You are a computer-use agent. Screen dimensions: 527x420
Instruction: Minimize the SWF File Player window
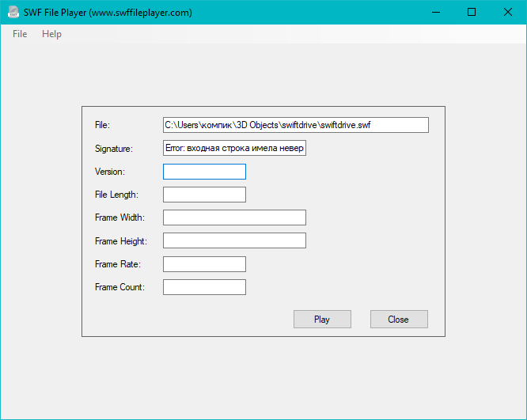click(436, 12)
